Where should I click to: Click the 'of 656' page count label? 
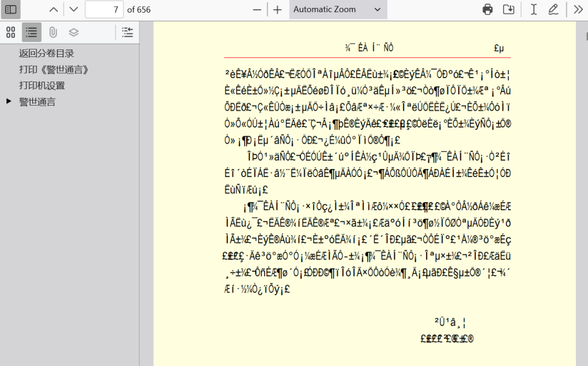click(x=139, y=10)
